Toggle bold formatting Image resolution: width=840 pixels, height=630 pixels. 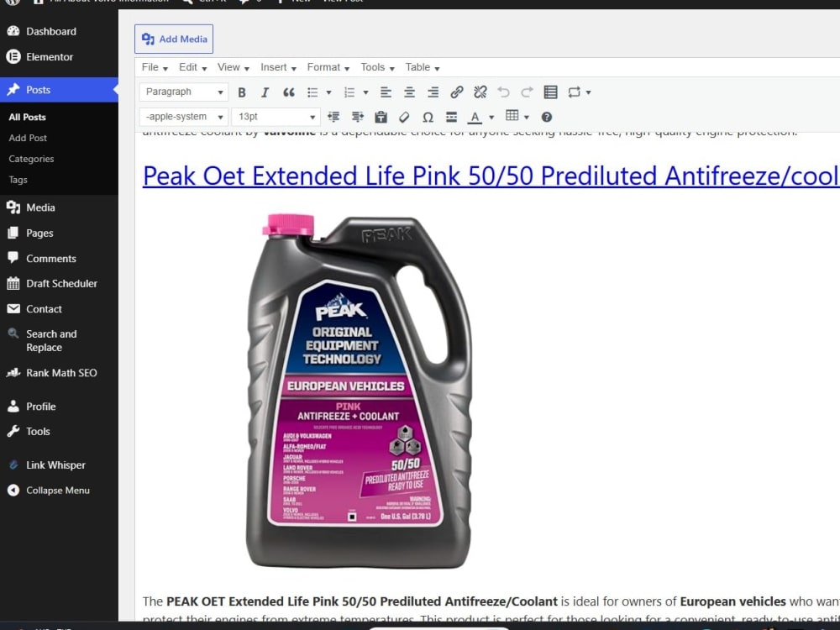coord(242,92)
